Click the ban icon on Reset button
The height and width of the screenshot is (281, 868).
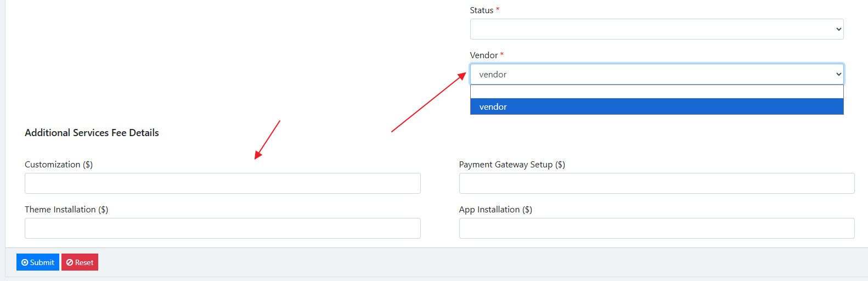coord(70,262)
